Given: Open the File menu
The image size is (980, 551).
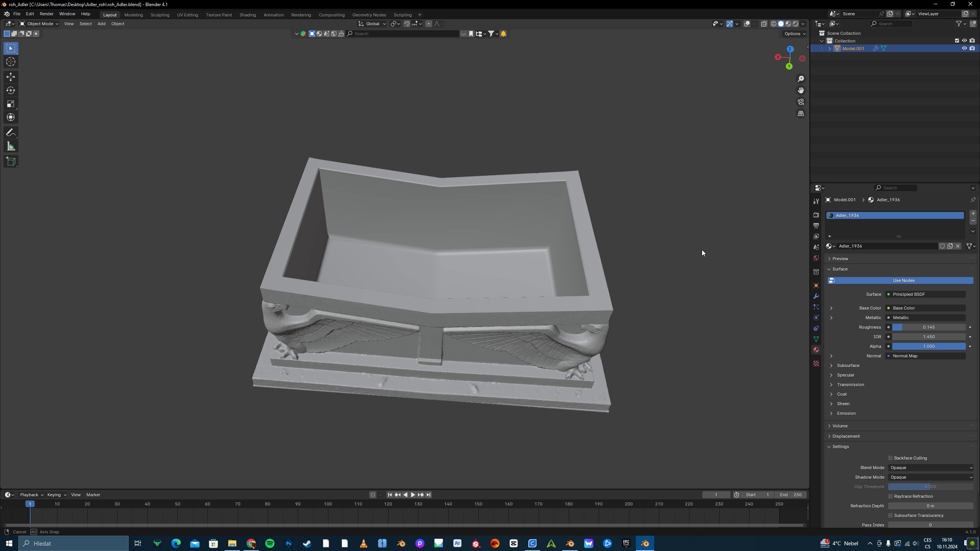Looking at the screenshot, I should pyautogui.click(x=17, y=14).
